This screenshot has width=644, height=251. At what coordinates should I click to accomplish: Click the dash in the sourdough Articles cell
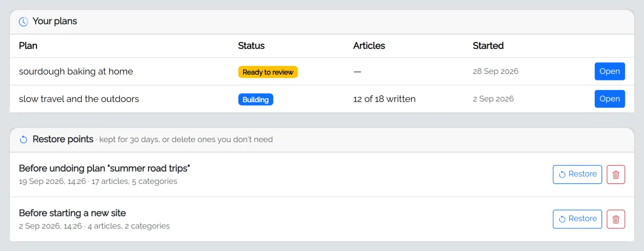tap(357, 71)
